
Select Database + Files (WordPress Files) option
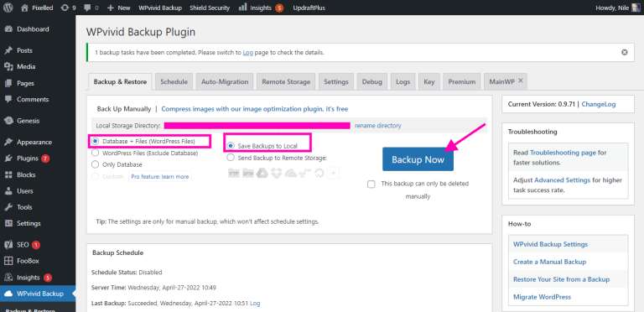96,141
